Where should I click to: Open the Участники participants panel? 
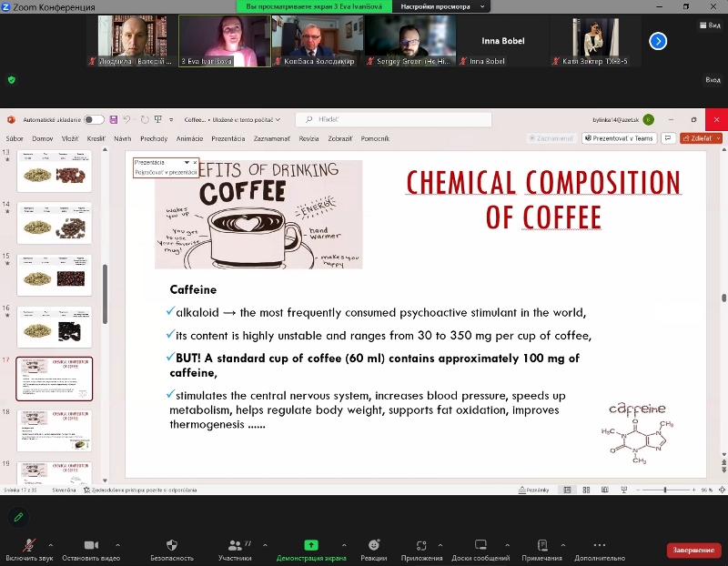(x=235, y=544)
